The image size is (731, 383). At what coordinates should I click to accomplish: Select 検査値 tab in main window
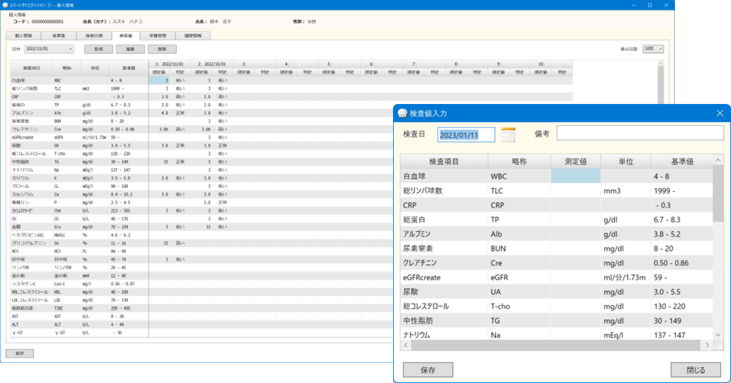[125, 35]
